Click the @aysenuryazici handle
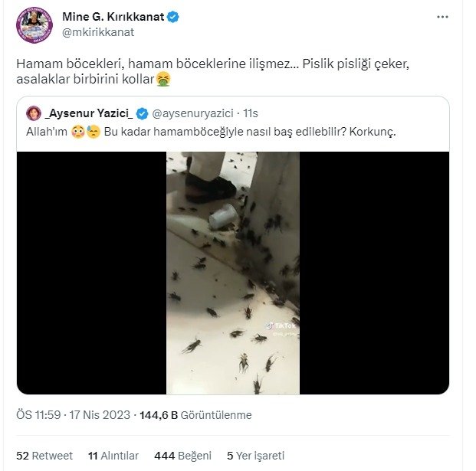 tap(193, 114)
